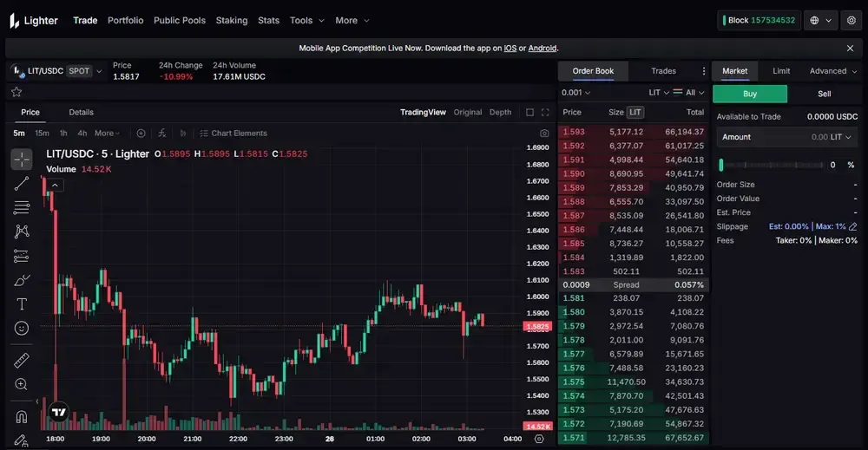
Task: Open the Stats page
Action: 268,21
